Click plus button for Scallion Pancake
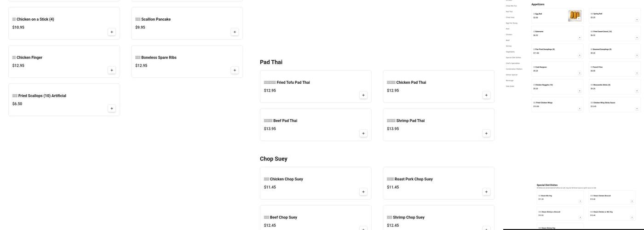 [x=235, y=32]
